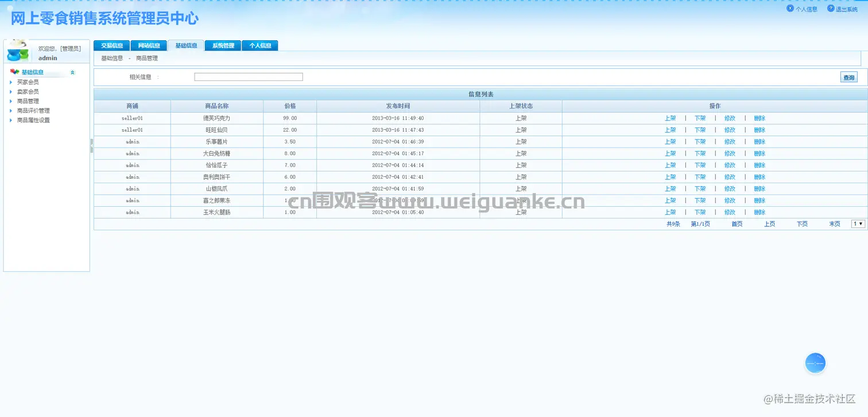Go to 首页 first page
Viewport: 868px width, 417px height.
click(x=737, y=224)
